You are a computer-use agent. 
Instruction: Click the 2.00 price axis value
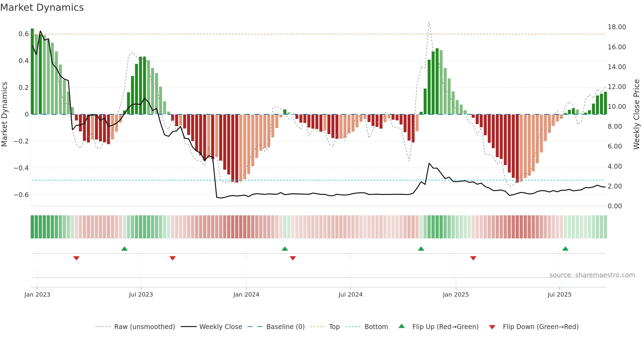(x=615, y=186)
